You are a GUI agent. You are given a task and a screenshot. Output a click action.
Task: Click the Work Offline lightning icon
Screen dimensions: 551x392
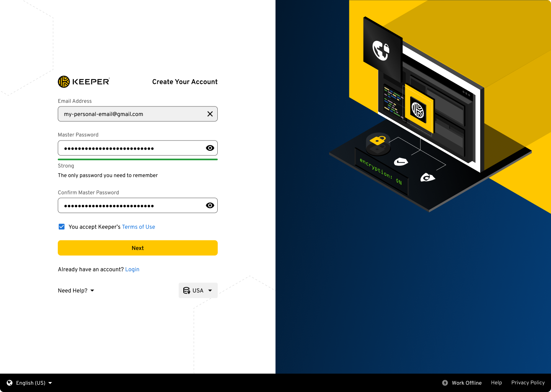click(x=445, y=383)
